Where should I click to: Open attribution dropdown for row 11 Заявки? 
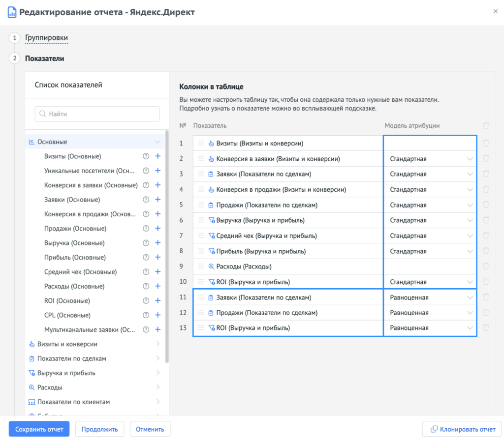point(430,297)
